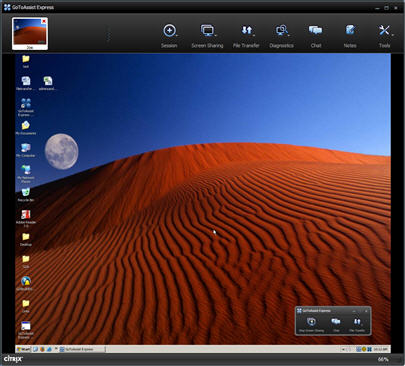Select the My Documents desktop icon

[26, 128]
